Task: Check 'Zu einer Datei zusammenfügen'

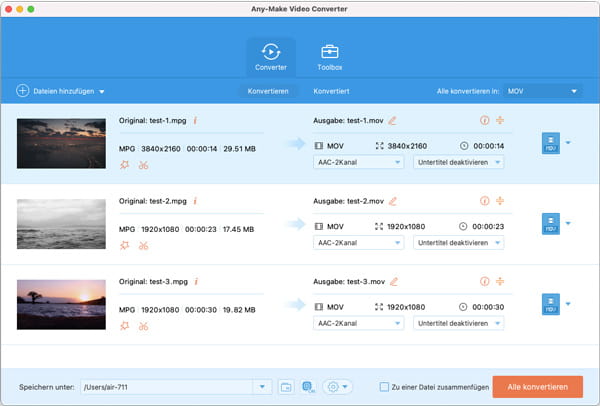Action: tap(384, 387)
